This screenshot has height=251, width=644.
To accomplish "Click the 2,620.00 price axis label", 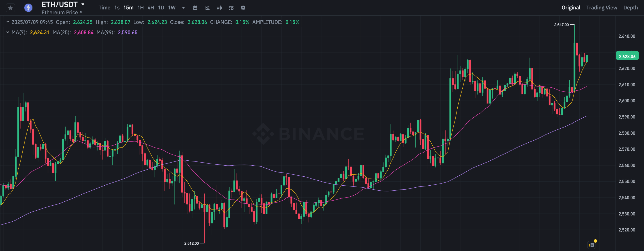I will [626, 68].
